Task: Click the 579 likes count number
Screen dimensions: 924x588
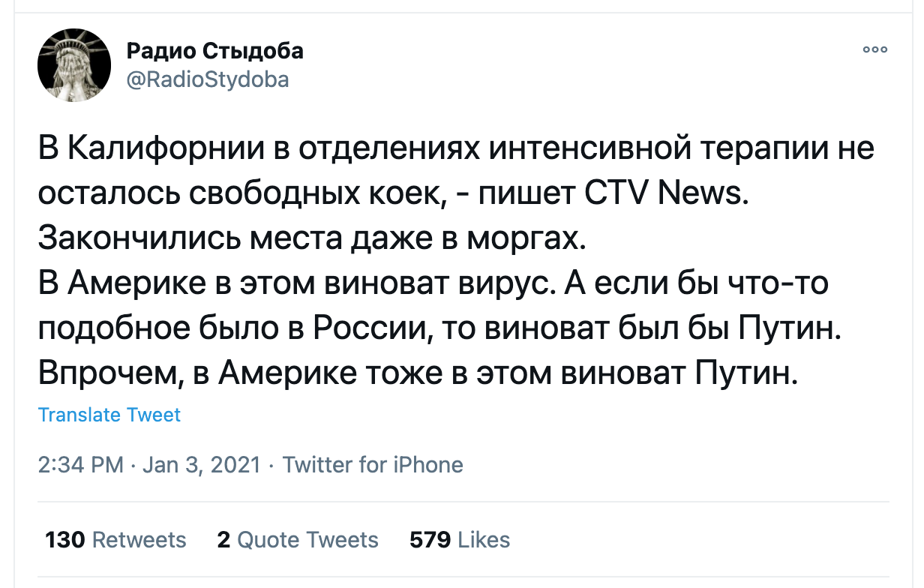Action: pyautogui.click(x=430, y=540)
